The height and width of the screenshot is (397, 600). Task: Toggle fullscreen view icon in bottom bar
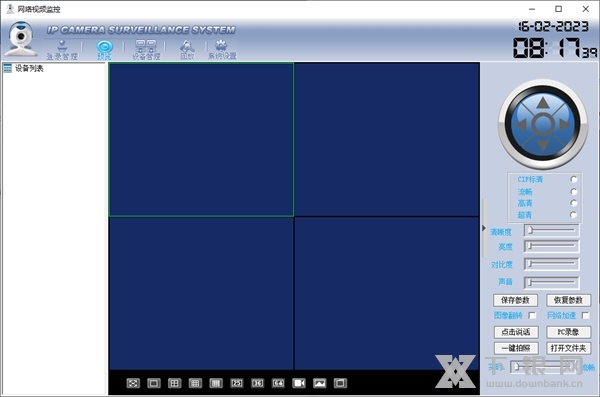tap(133, 383)
